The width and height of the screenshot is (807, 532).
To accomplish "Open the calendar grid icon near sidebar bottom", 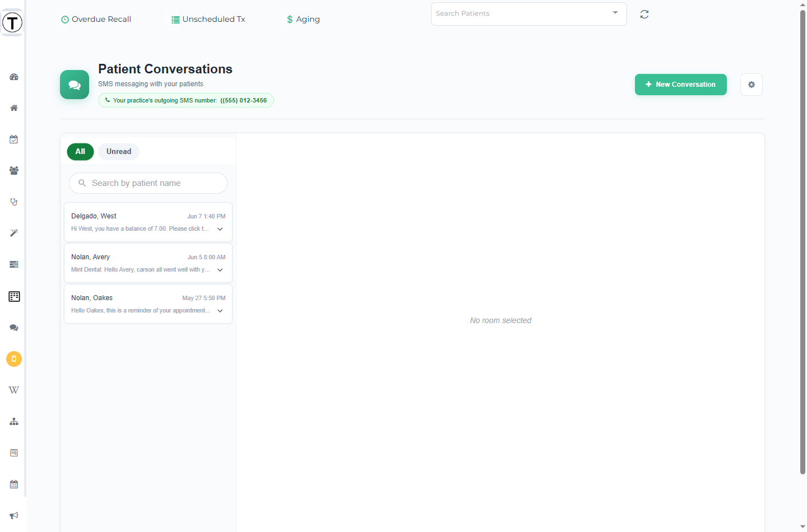I will click(x=14, y=484).
